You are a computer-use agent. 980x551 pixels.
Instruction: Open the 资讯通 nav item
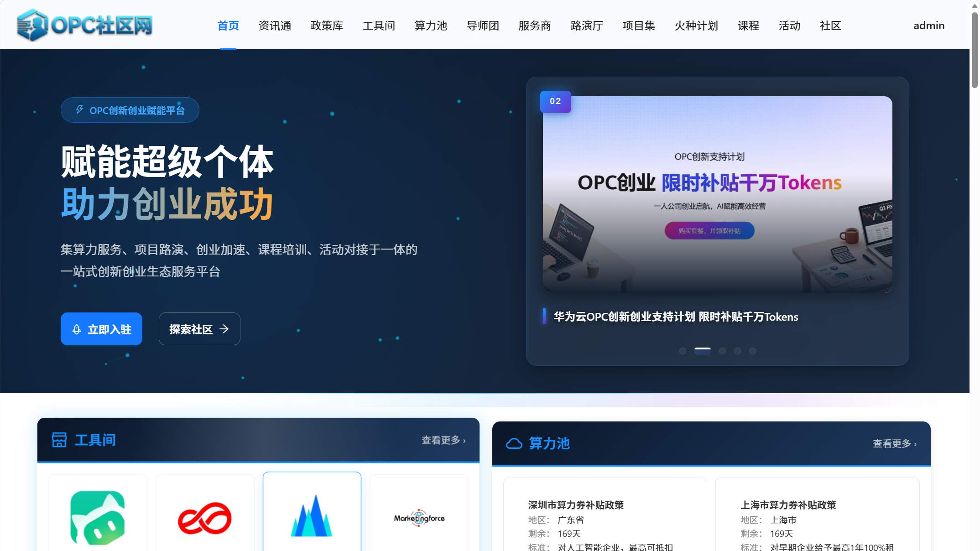tap(275, 26)
